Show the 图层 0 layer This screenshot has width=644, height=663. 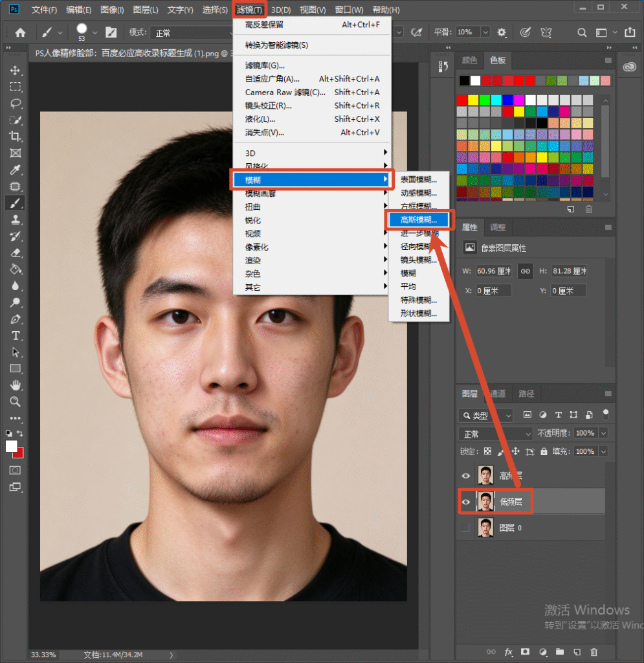coord(465,528)
